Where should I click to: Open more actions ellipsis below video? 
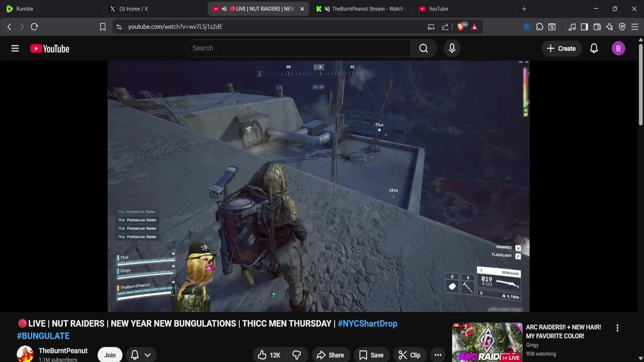(438, 355)
